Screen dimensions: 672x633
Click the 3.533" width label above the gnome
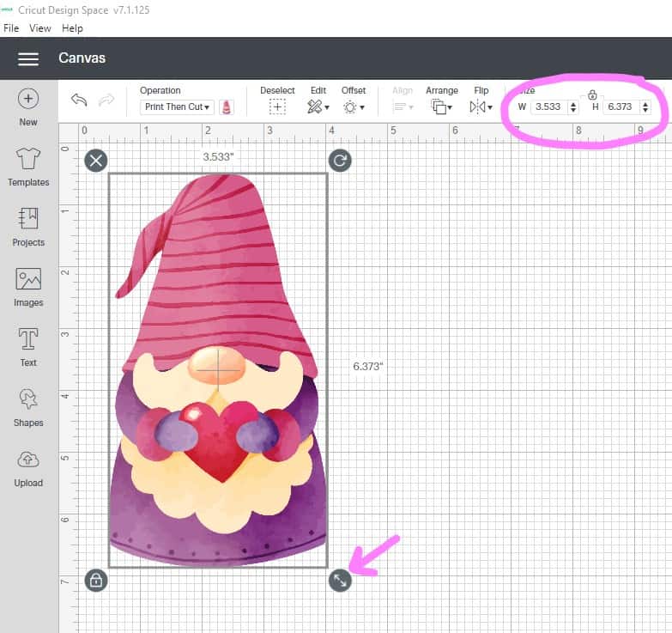(219, 156)
